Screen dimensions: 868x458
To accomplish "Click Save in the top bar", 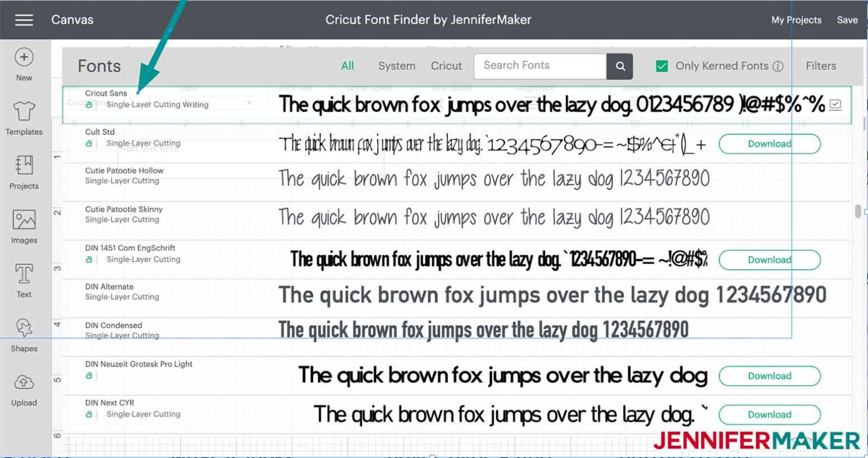I will coord(847,20).
